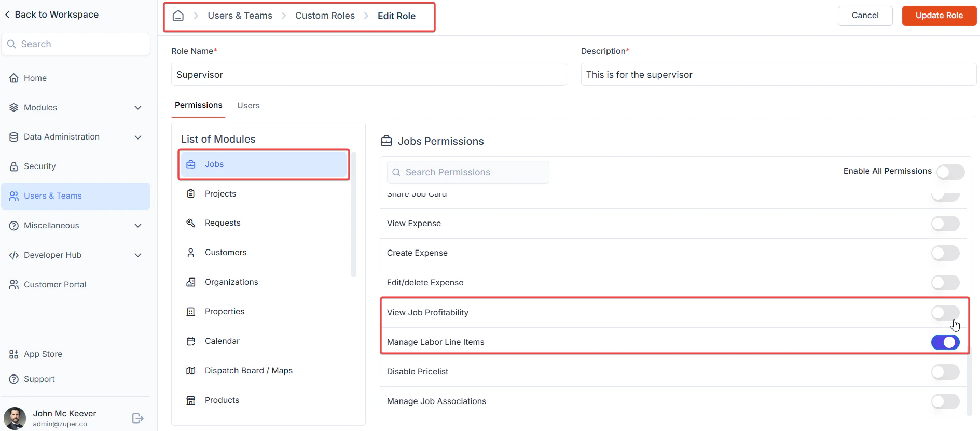The width and height of the screenshot is (980, 431).
Task: Click the sidebar Search field
Action: pos(76,44)
